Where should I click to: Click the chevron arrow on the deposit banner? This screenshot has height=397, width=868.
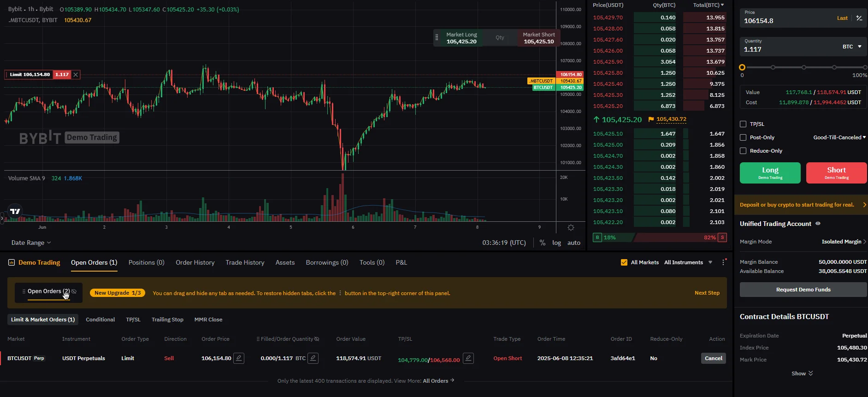click(x=864, y=205)
